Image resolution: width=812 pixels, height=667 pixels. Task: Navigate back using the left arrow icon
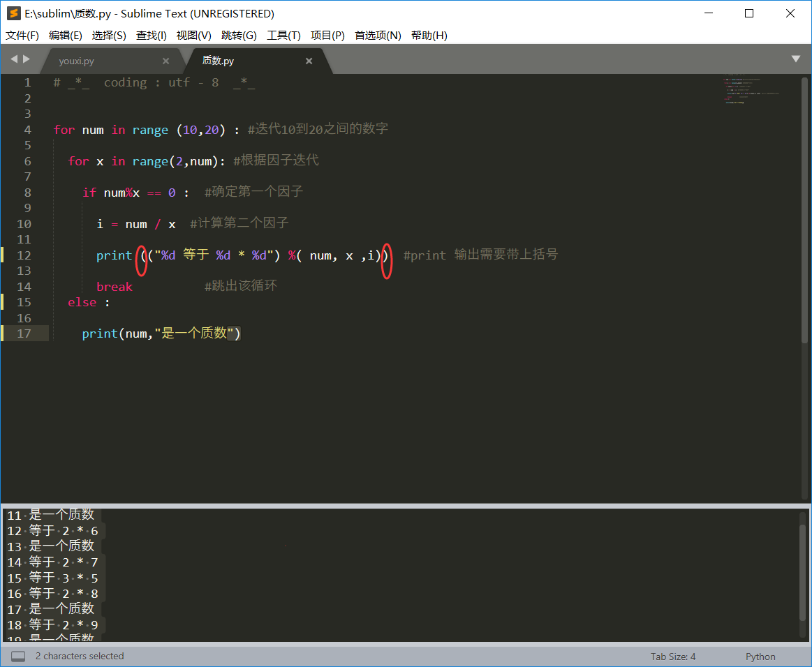pyautogui.click(x=13, y=60)
